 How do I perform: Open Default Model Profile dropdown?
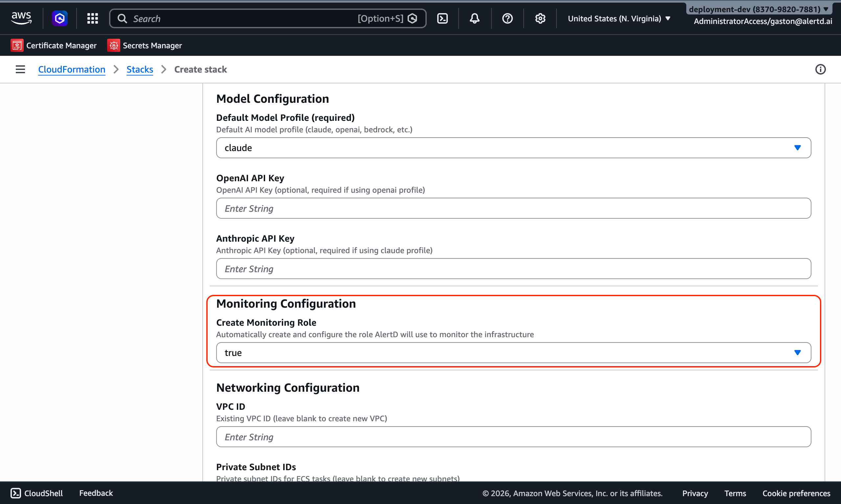pyautogui.click(x=513, y=148)
